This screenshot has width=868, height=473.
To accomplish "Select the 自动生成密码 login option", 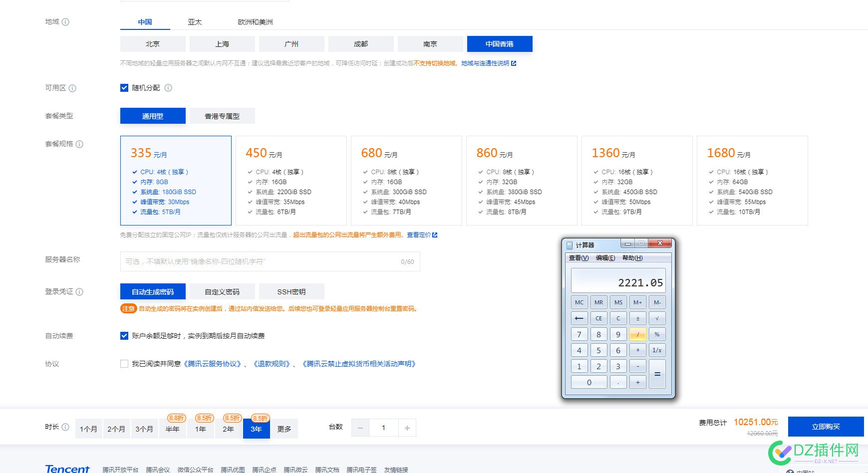I will click(153, 291).
